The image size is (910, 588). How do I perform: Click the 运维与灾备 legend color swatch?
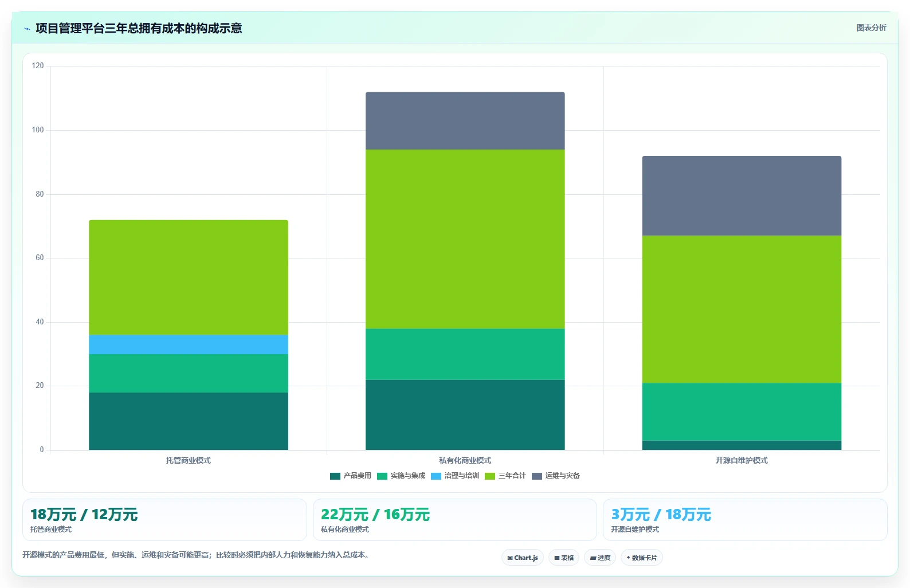[x=537, y=476]
